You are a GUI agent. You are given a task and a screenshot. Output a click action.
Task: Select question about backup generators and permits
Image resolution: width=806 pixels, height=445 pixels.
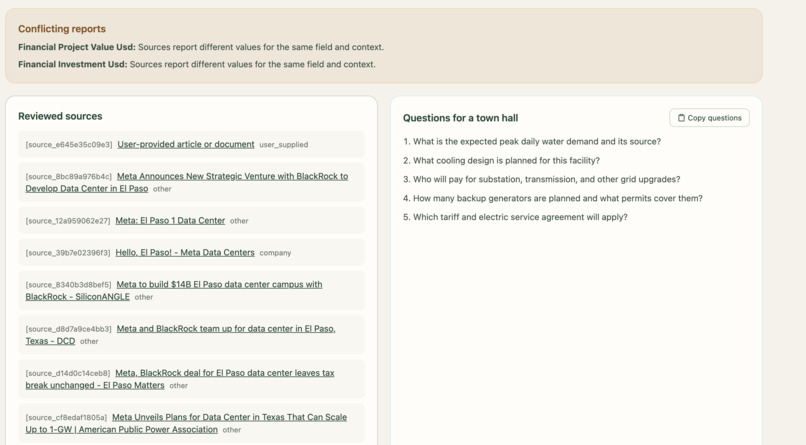(x=553, y=198)
